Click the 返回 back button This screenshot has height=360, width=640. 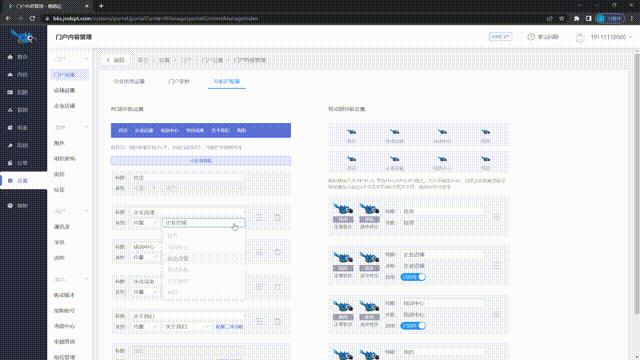click(115, 60)
